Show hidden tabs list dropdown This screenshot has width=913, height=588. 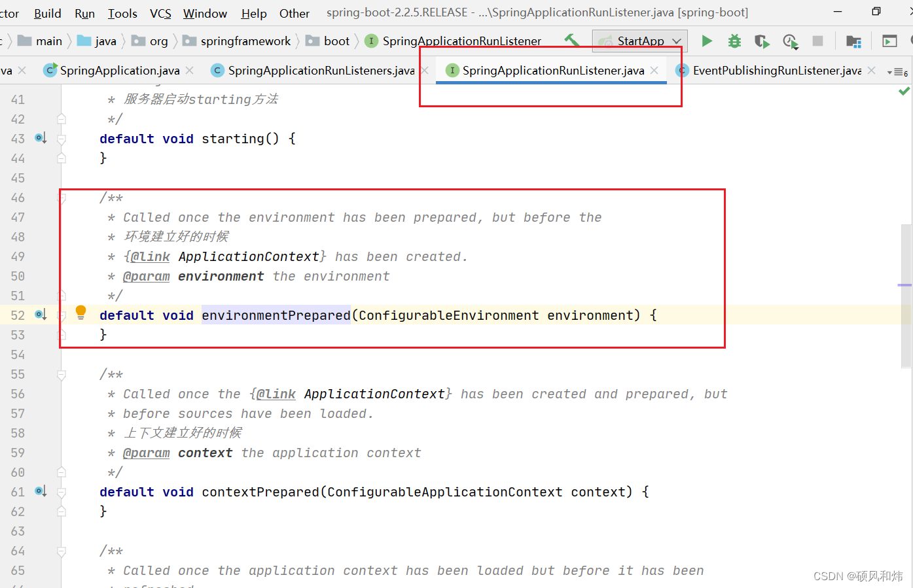897,71
